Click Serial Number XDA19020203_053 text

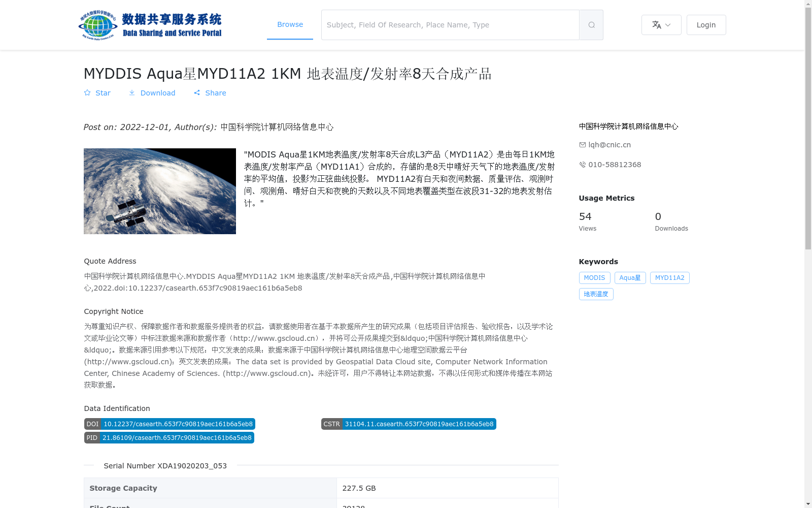[x=165, y=466]
